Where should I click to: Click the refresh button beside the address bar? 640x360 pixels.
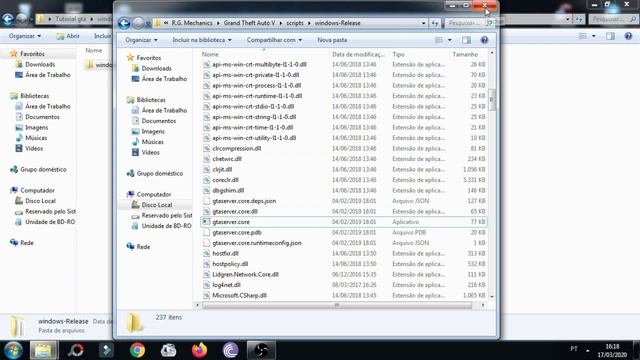[x=435, y=23]
